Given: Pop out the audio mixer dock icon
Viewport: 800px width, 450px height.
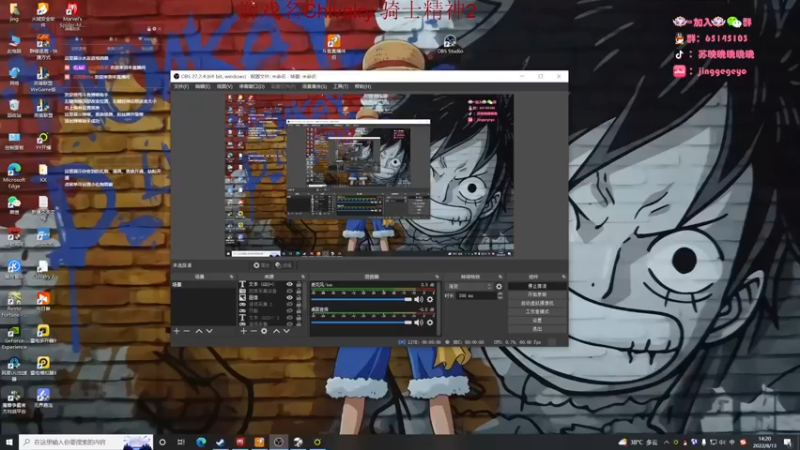Looking at the screenshot, I should (437, 277).
